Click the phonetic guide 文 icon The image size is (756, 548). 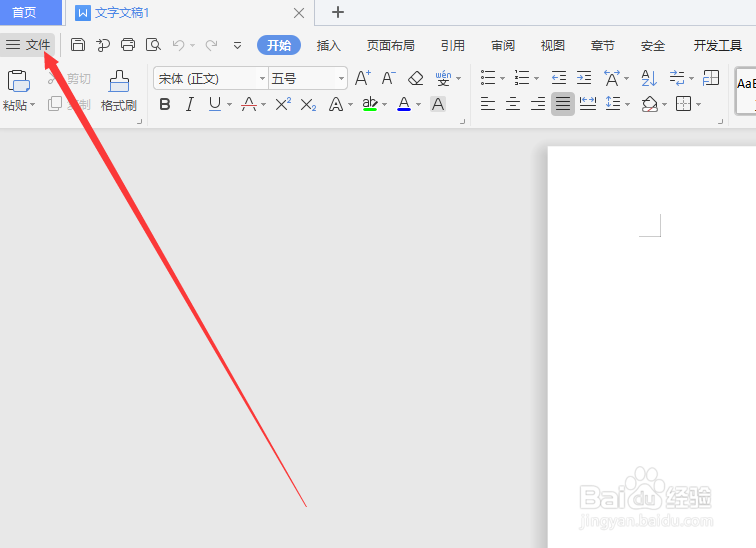[x=443, y=78]
